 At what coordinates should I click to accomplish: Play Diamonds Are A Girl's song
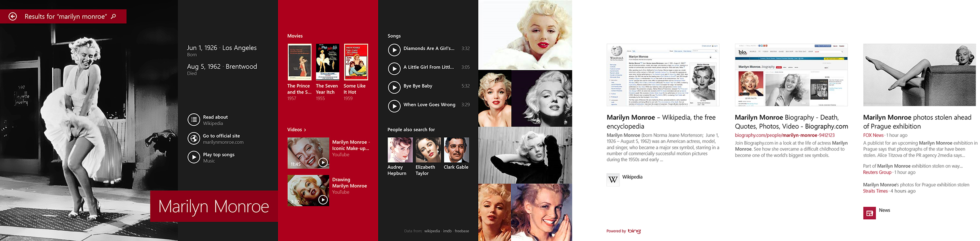pos(394,50)
